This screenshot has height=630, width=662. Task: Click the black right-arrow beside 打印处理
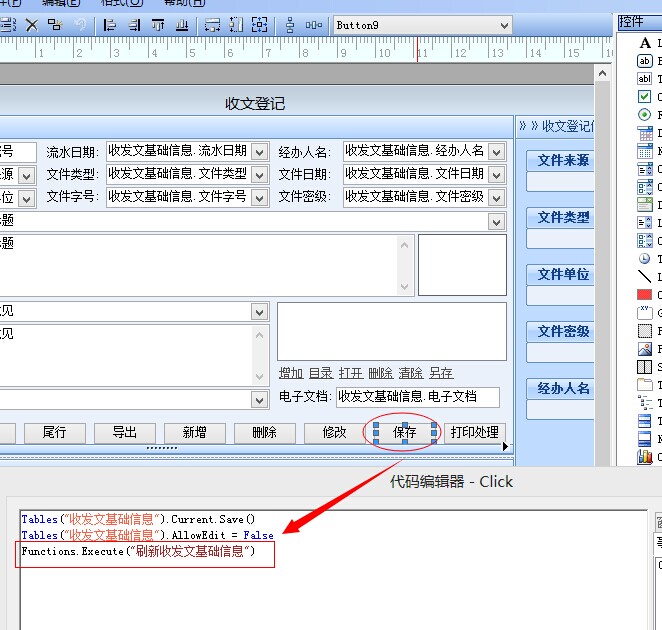coord(505,446)
